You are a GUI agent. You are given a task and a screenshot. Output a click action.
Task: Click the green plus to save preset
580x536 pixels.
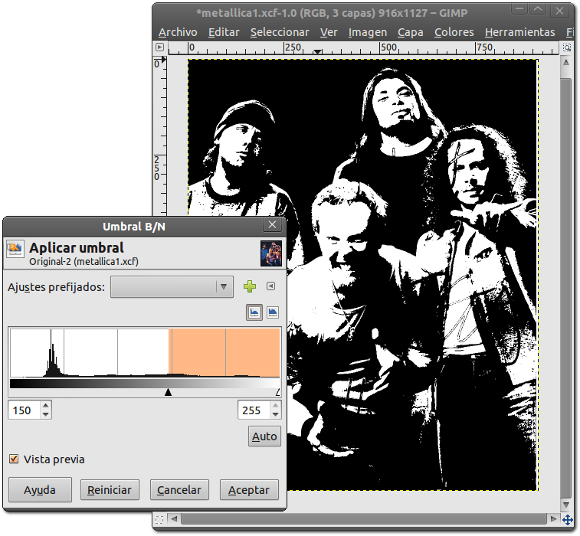[250, 286]
